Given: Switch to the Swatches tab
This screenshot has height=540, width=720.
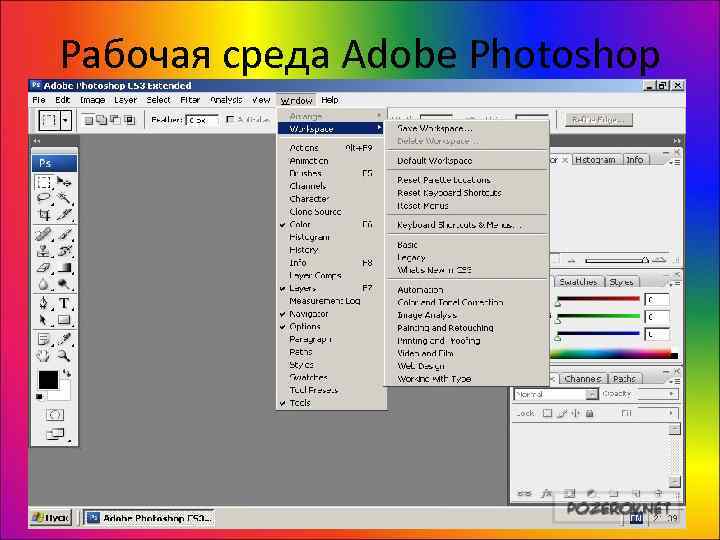Looking at the screenshot, I should coord(578,282).
